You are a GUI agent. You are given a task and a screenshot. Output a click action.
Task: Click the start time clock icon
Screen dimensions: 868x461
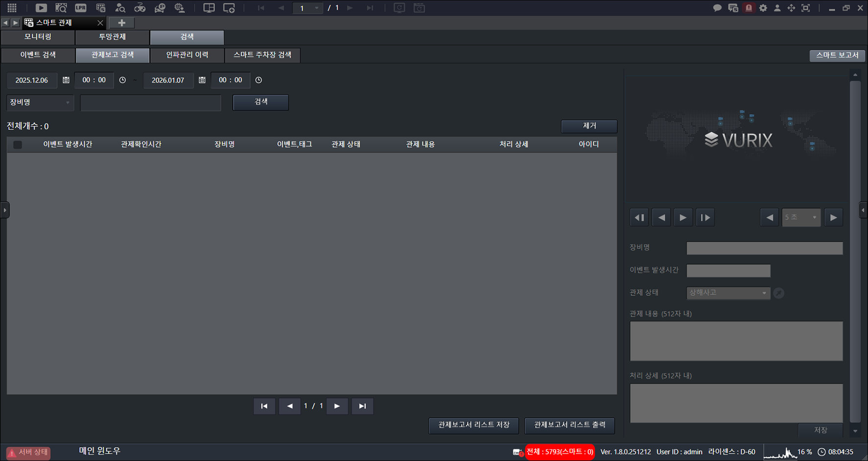coord(122,80)
